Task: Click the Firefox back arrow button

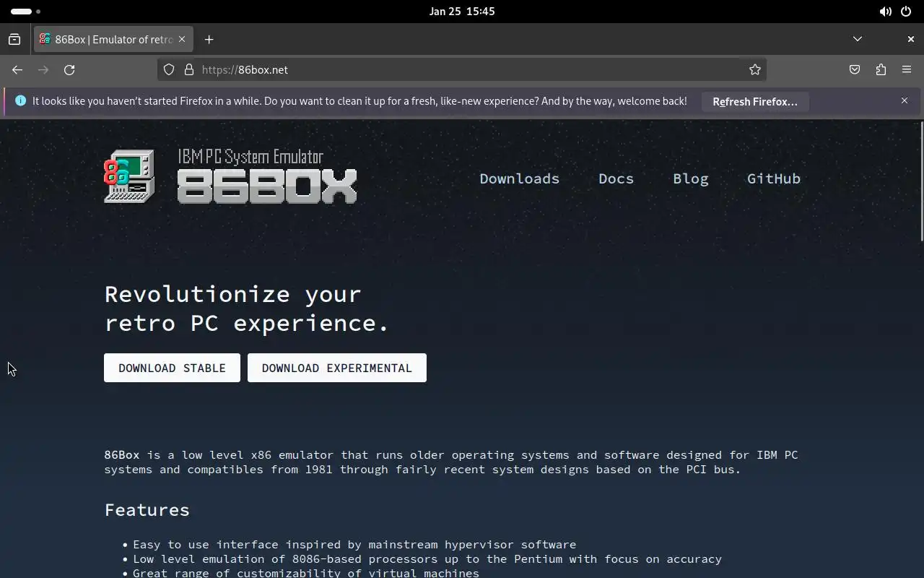Action: (x=17, y=70)
